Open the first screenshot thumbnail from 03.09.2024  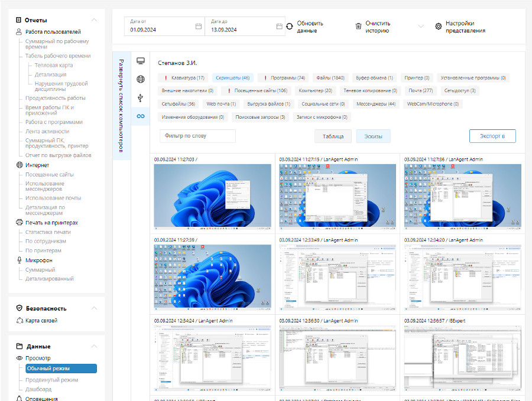[212, 196]
